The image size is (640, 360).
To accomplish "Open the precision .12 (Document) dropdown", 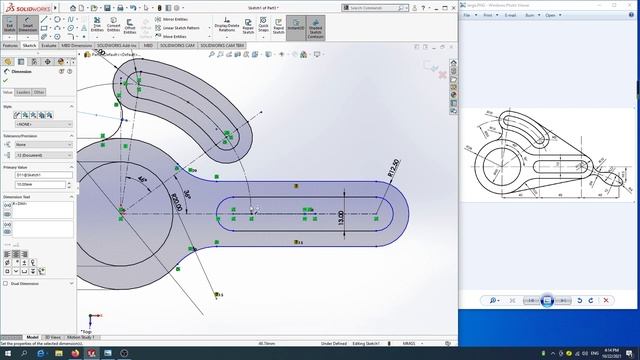I will [44, 155].
